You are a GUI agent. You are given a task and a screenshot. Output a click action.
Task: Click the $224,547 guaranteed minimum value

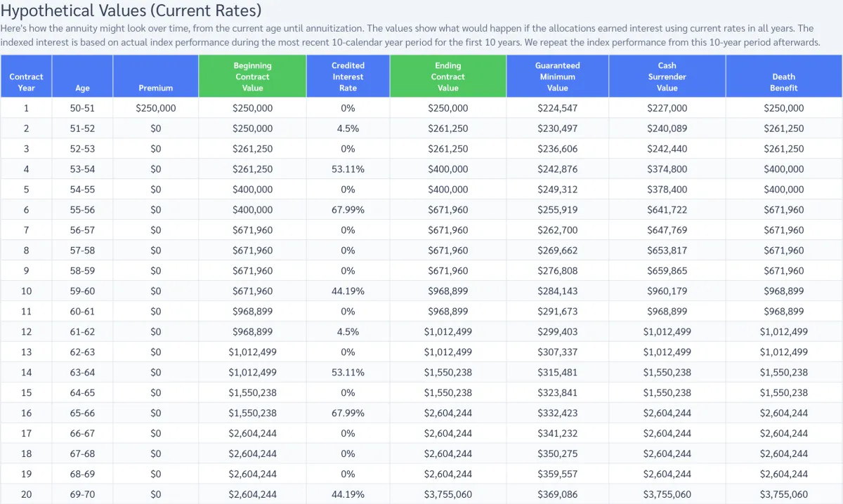(x=557, y=108)
